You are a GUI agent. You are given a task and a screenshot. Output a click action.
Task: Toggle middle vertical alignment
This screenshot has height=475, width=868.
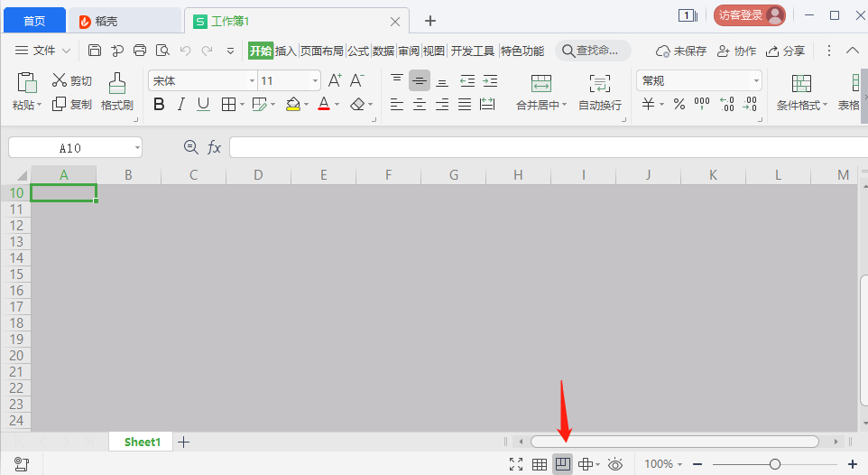[x=420, y=81]
